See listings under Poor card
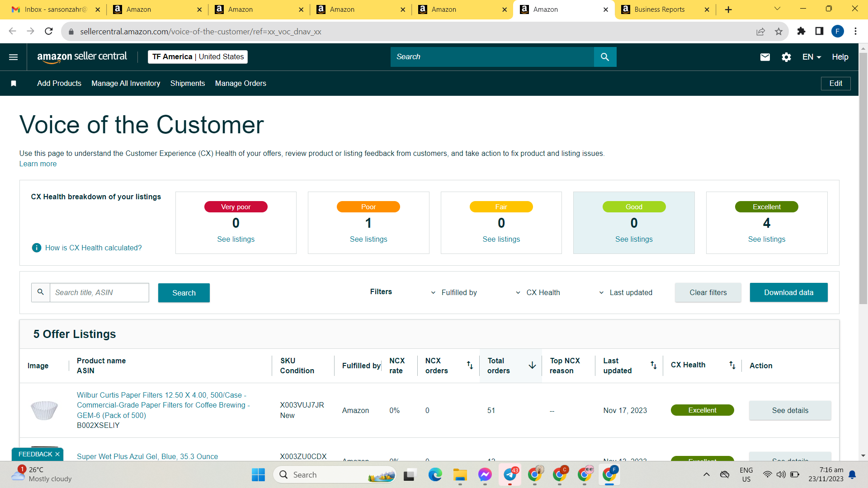 (368, 239)
